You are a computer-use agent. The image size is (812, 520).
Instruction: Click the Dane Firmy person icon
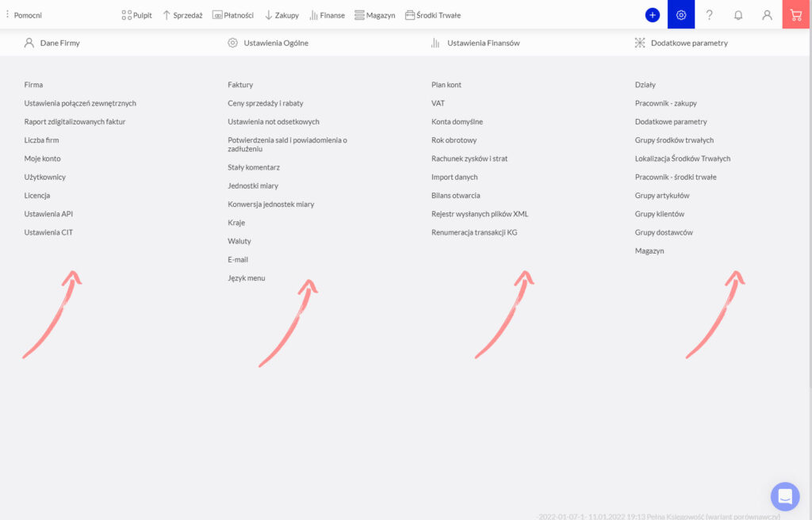[x=29, y=43]
